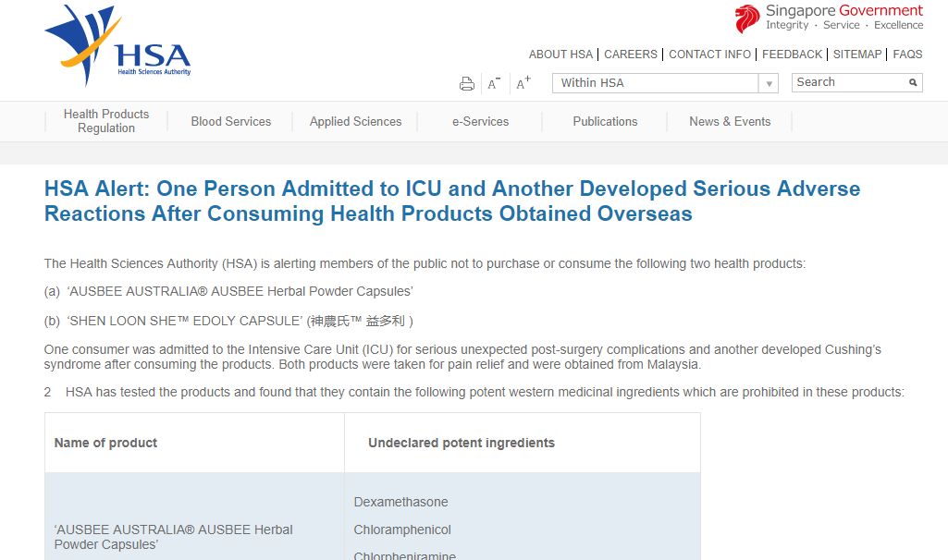948x560 pixels.
Task: Click into the Search text field
Action: tap(848, 82)
